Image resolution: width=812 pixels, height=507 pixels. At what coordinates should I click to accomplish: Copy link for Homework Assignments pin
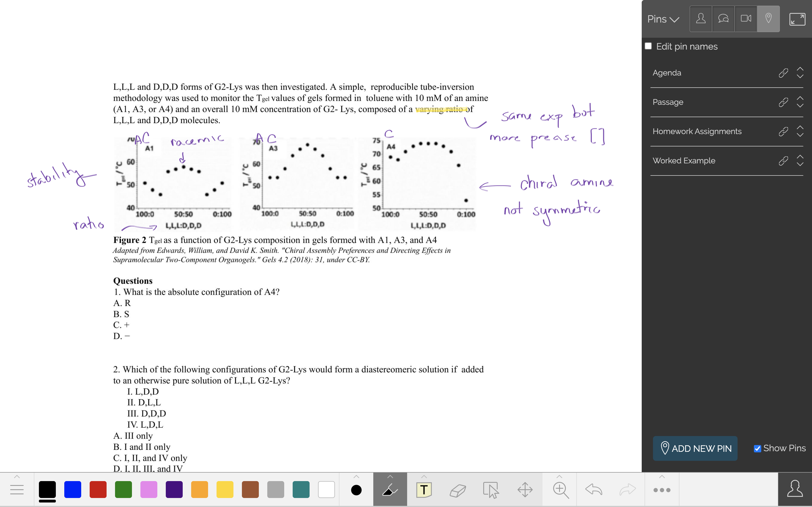pyautogui.click(x=783, y=132)
